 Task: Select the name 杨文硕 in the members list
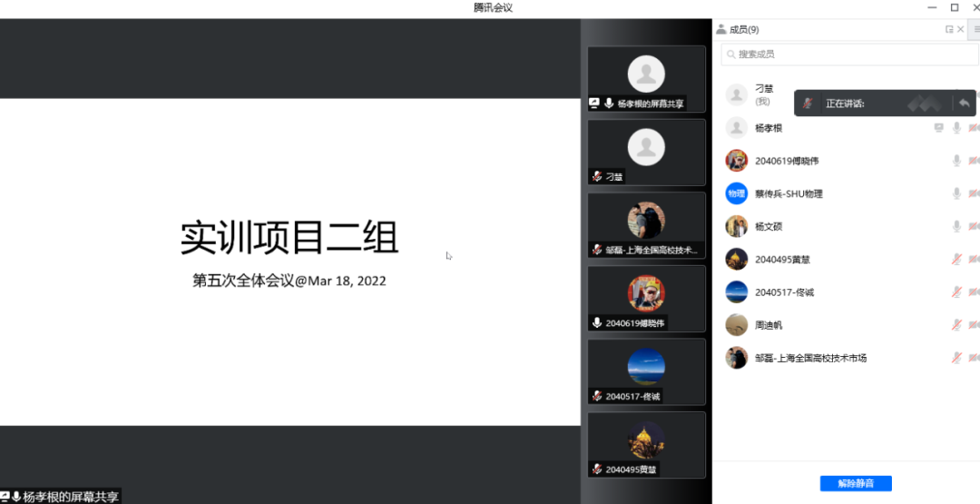(x=769, y=226)
